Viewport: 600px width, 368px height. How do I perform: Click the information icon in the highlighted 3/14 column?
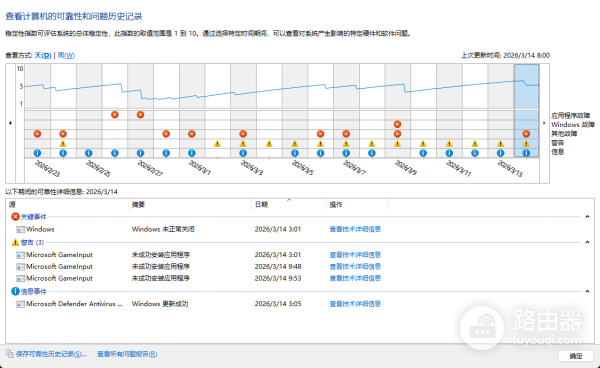[527, 153]
